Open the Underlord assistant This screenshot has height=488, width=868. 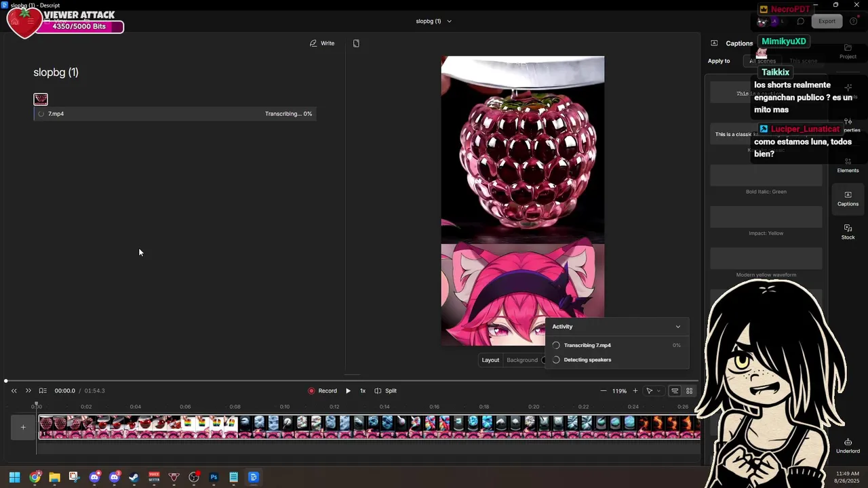[848, 445]
